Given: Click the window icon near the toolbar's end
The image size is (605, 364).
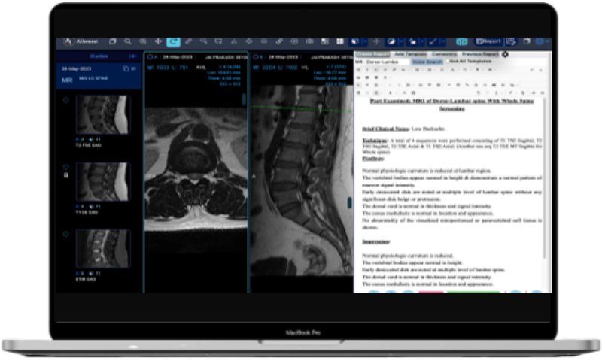Looking at the screenshot, I should point(526,41).
